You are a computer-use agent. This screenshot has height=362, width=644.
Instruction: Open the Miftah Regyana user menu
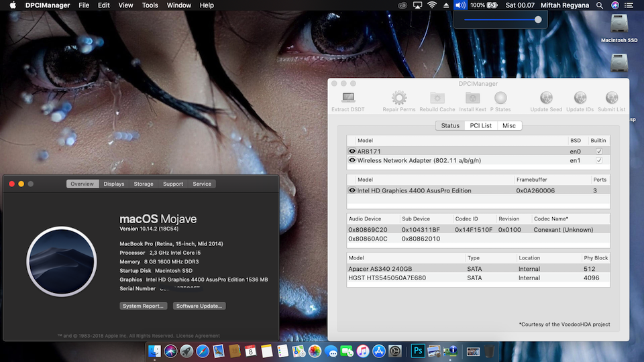pyautogui.click(x=563, y=5)
